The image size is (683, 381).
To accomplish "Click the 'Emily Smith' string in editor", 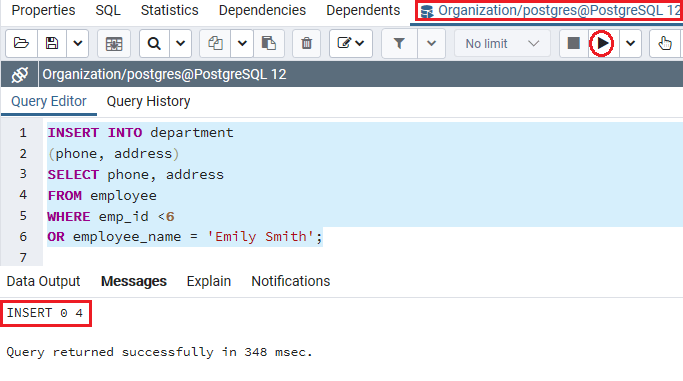I will [x=260, y=237].
